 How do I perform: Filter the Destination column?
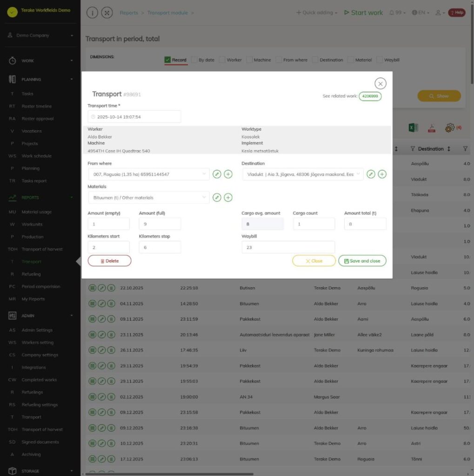tap(412, 149)
